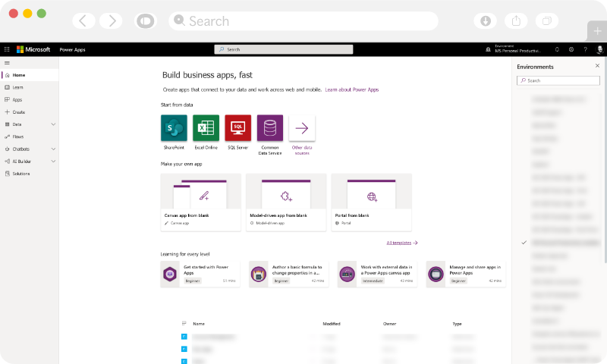Show browser tab overview icon
Viewport: 607px width, 364px height.
[x=547, y=21]
